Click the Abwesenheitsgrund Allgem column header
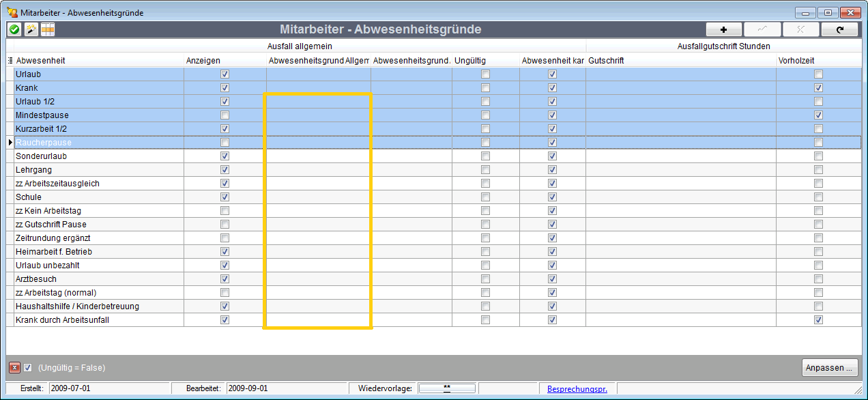The width and height of the screenshot is (868, 400). [x=319, y=60]
